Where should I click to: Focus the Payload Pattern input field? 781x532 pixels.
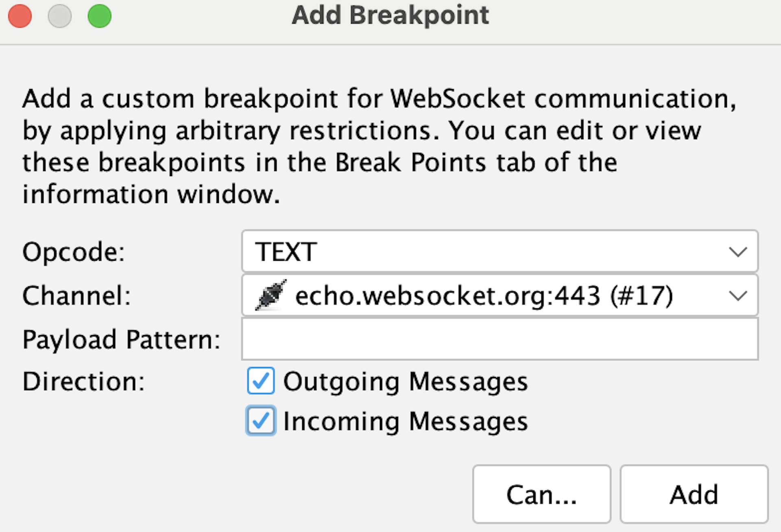pyautogui.click(x=500, y=339)
